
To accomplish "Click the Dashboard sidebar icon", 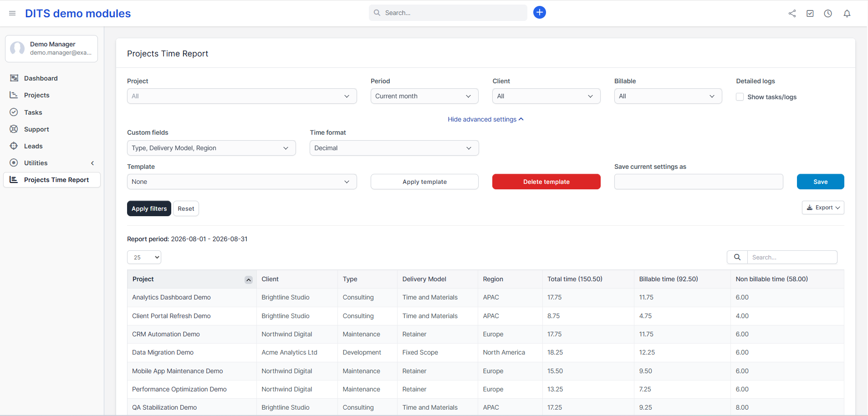I will 14,78.
